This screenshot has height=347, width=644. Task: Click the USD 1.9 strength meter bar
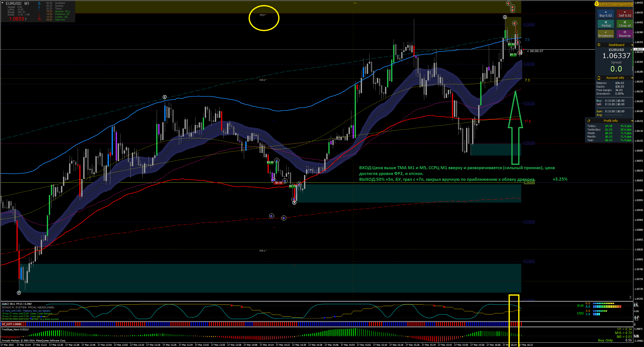point(596,314)
